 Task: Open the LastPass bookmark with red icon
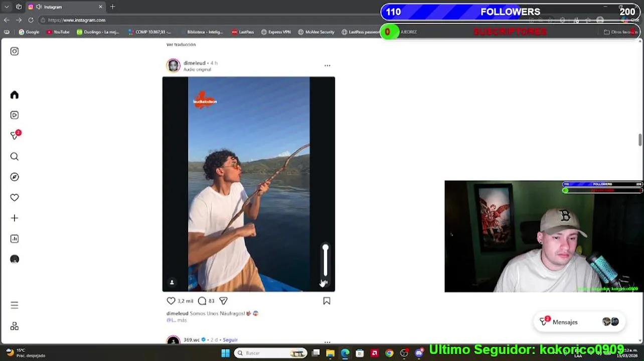(x=243, y=32)
